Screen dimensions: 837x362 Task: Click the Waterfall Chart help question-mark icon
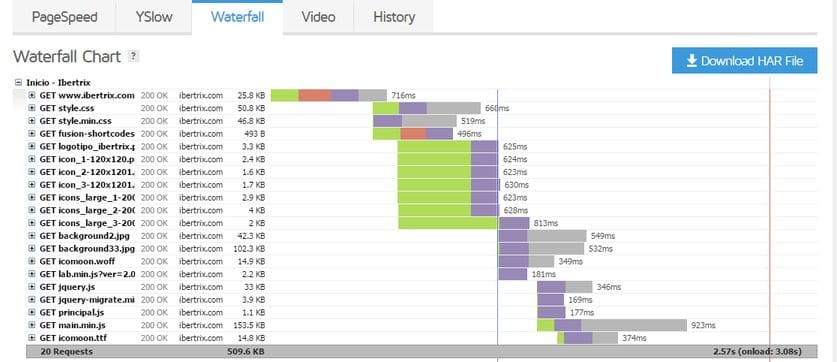[133, 56]
